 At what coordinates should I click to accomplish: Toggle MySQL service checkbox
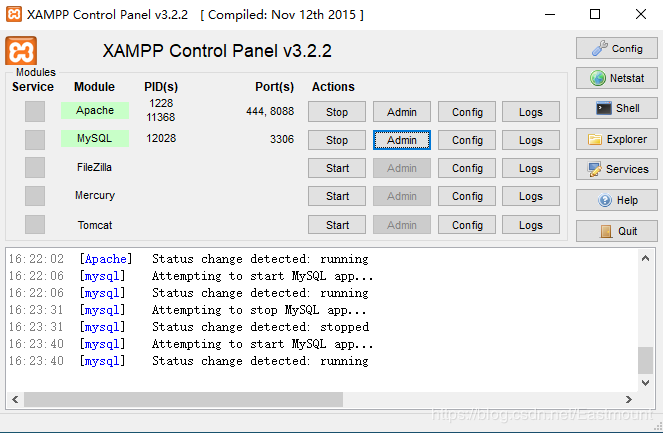[x=35, y=140]
